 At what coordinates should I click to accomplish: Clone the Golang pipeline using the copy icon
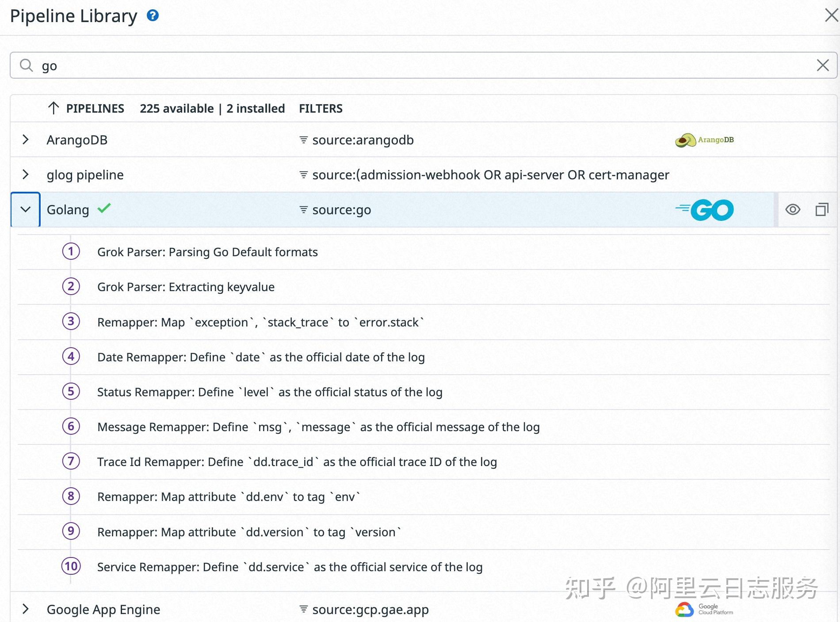tap(823, 209)
